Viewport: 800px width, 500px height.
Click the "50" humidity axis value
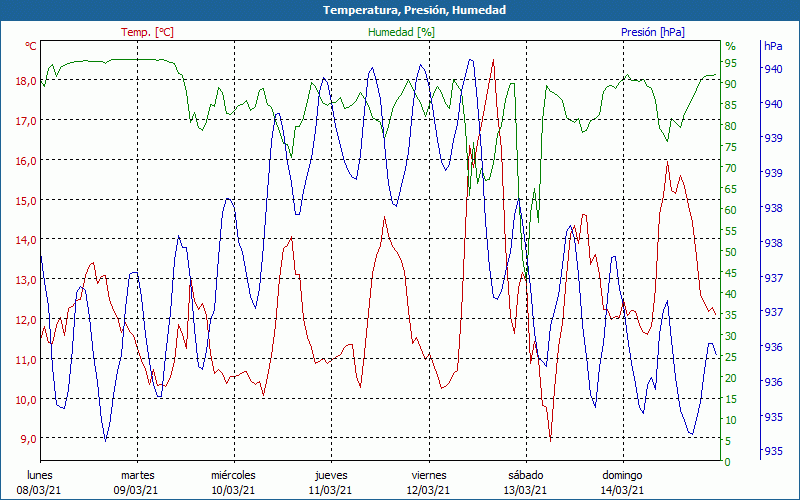[x=731, y=252]
